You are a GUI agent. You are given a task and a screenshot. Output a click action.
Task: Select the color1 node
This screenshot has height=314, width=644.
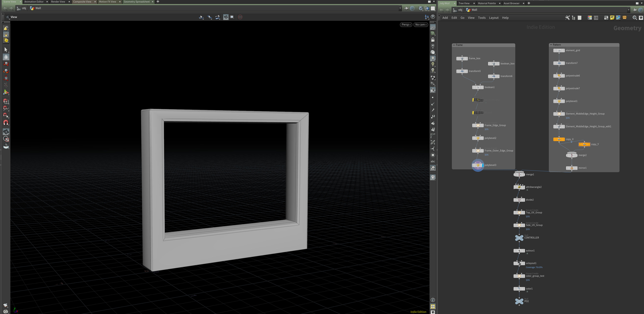[x=519, y=289]
